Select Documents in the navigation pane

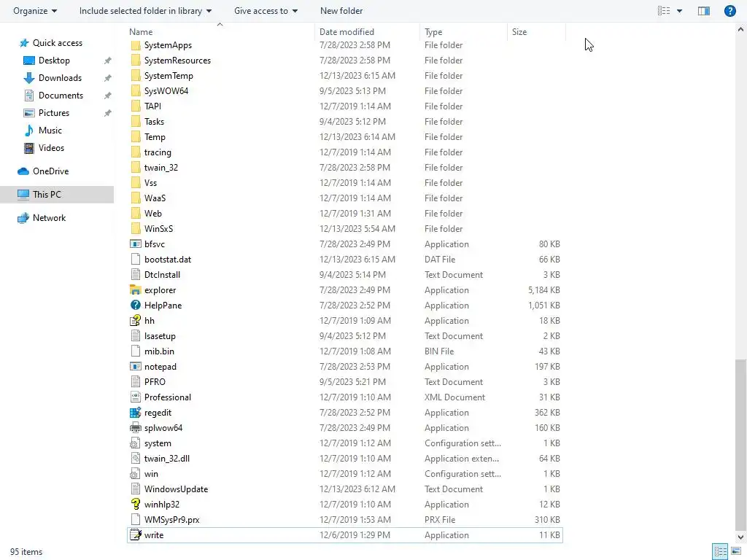coord(61,96)
